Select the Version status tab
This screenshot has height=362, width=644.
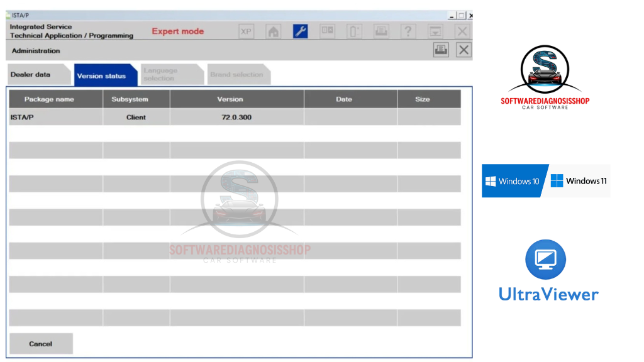click(102, 75)
